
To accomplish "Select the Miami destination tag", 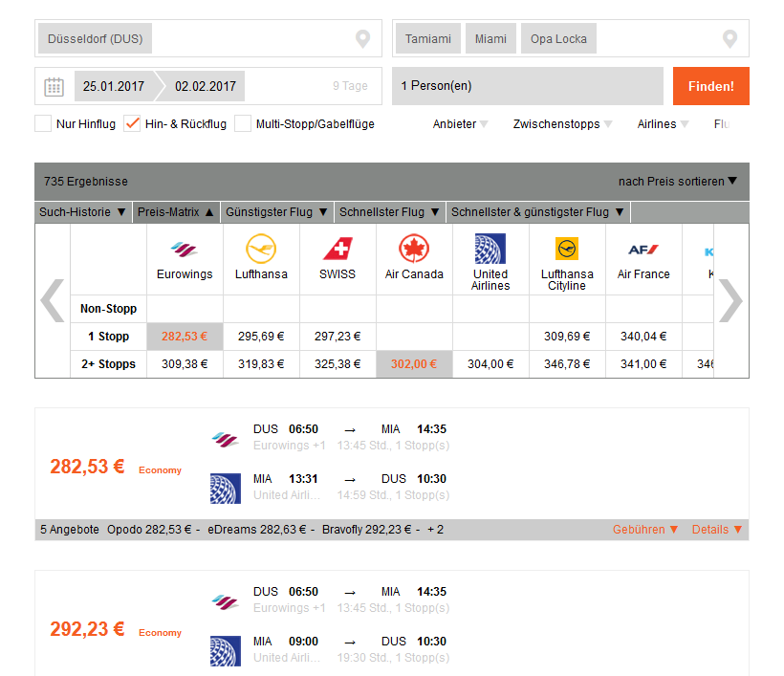I will click(x=490, y=38).
